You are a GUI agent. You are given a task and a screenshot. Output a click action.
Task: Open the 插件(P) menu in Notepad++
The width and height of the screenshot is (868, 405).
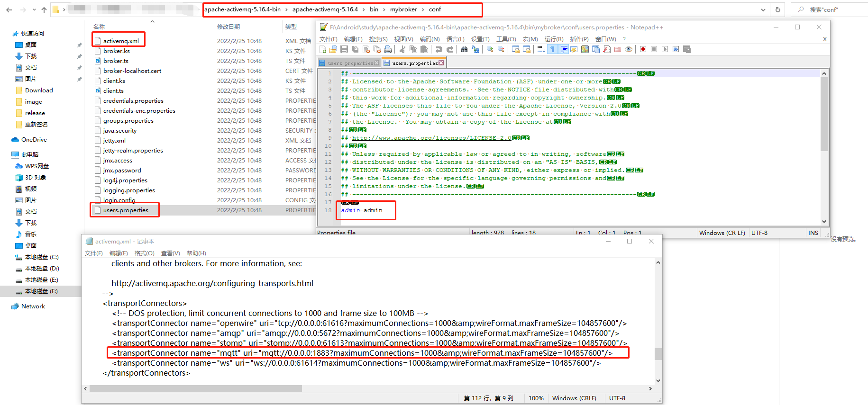pyautogui.click(x=579, y=39)
